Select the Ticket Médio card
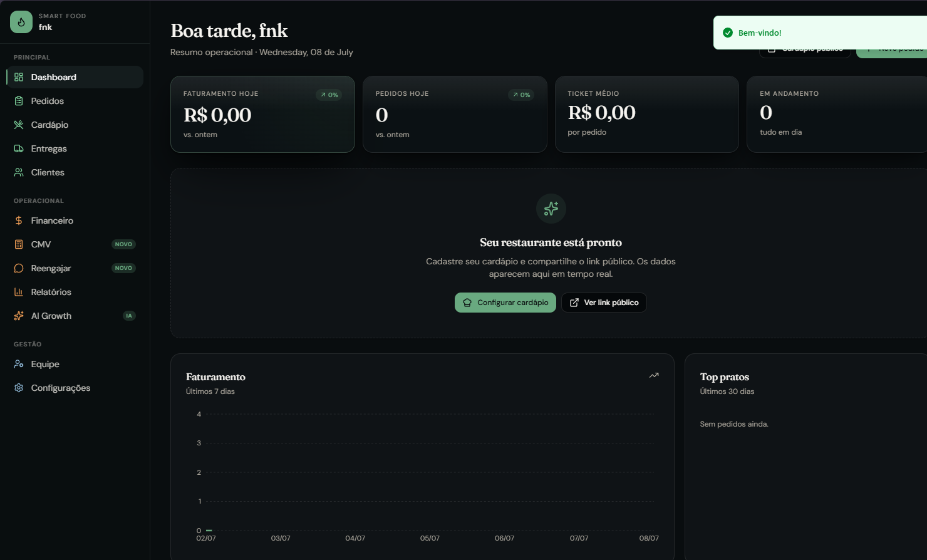 point(647,114)
